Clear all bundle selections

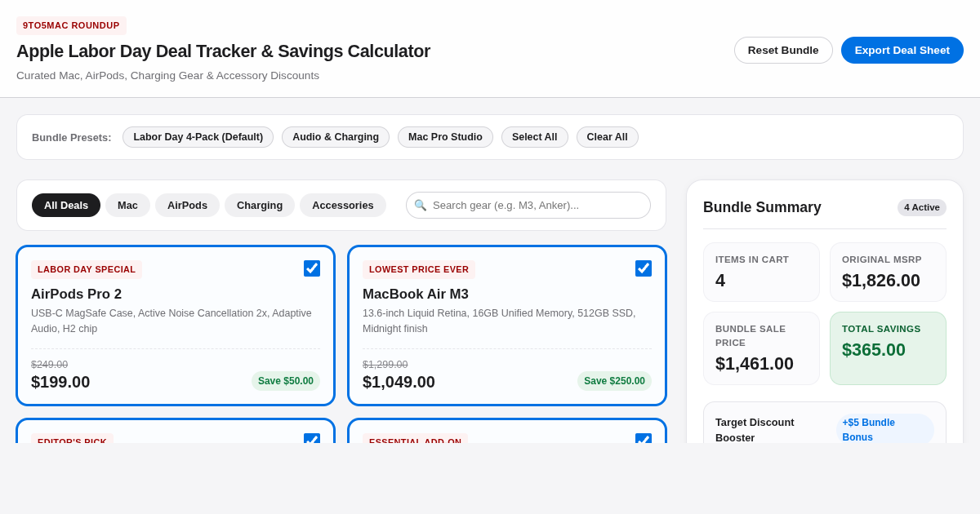click(x=608, y=137)
